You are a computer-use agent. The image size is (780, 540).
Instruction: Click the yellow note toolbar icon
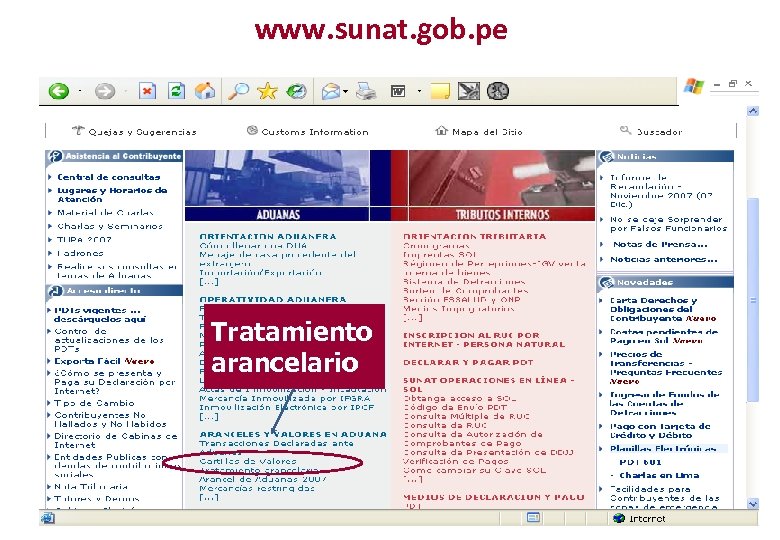click(440, 91)
